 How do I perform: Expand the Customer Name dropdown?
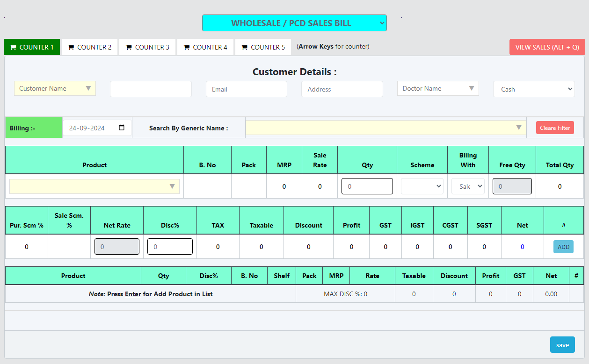[x=55, y=88]
